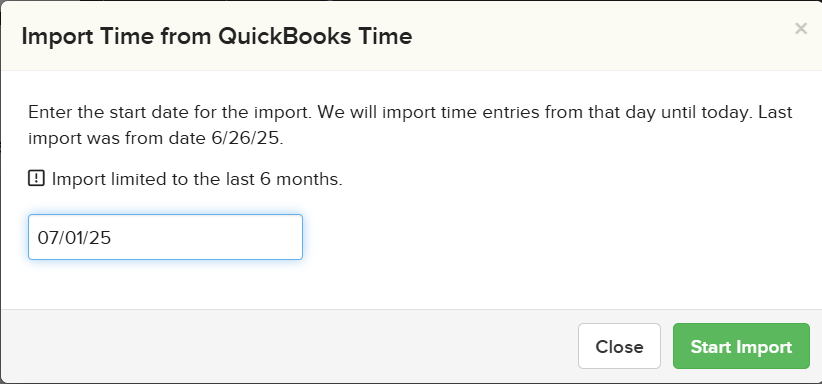Click the words '6 months' in the notice
This screenshot has width=822, height=384.
coord(301,179)
